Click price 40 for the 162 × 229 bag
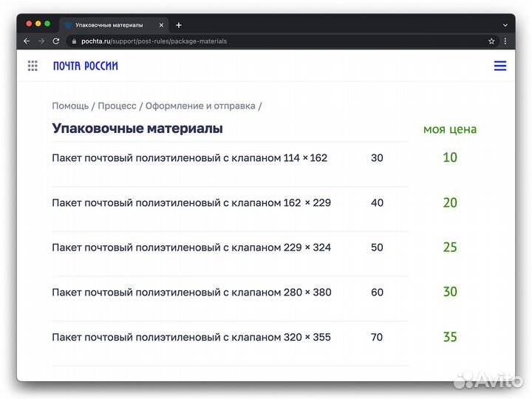This screenshot has height=399, width=532. click(x=377, y=202)
